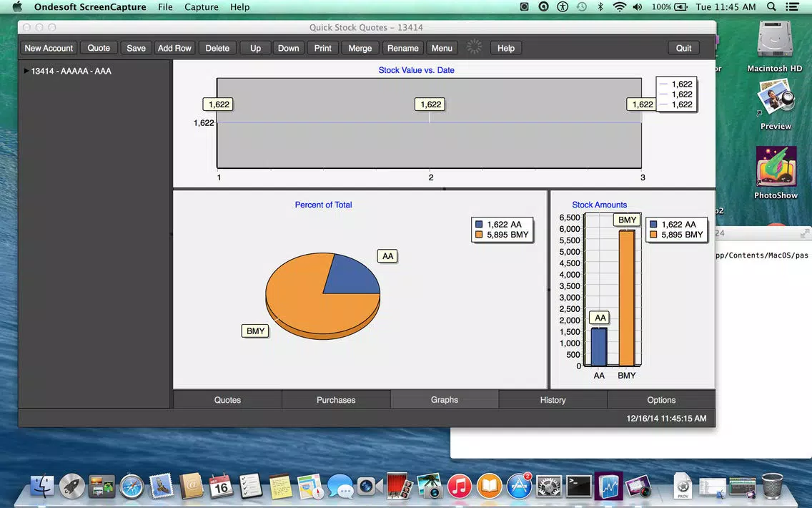Expand the 13414 - AAAAA - AAA account
Viewport: 812px width, 508px height.
pos(26,71)
